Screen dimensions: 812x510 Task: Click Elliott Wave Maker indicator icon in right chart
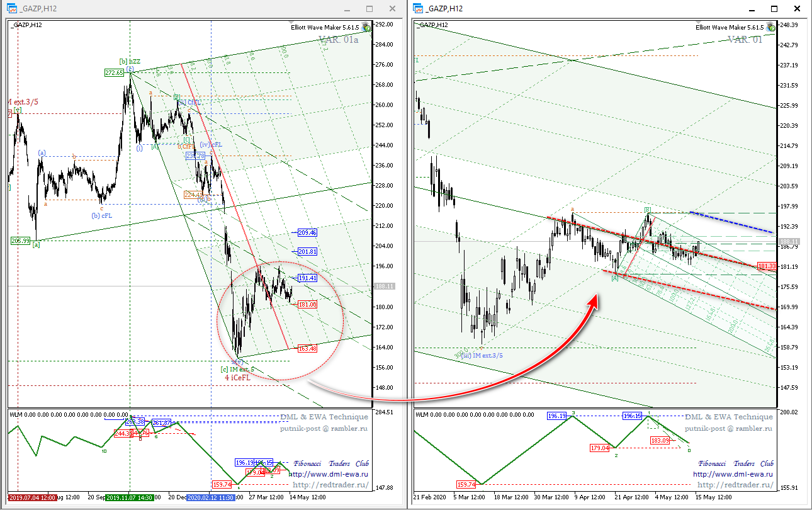[x=770, y=28]
